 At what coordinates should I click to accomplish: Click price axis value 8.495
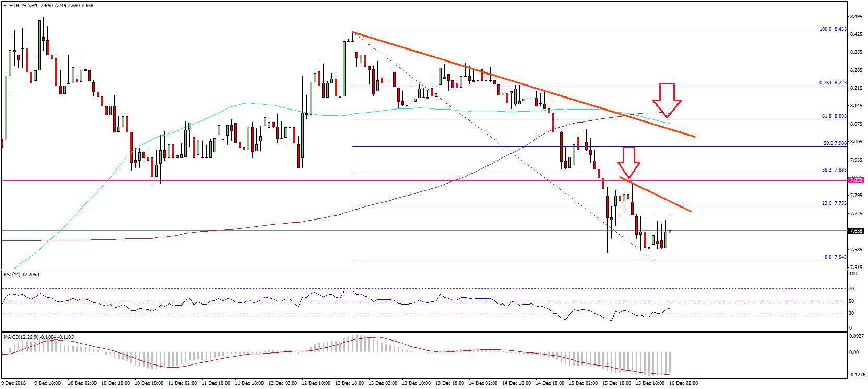tap(856, 17)
